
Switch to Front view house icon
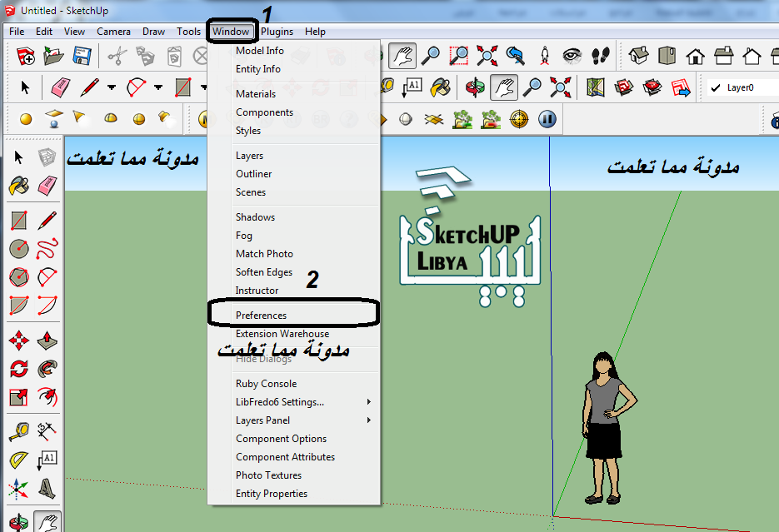[695, 56]
